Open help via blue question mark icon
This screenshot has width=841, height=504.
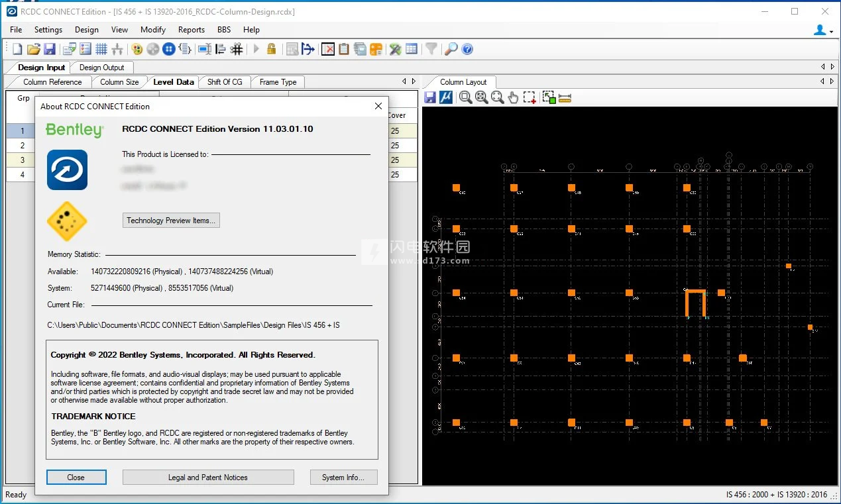[467, 49]
